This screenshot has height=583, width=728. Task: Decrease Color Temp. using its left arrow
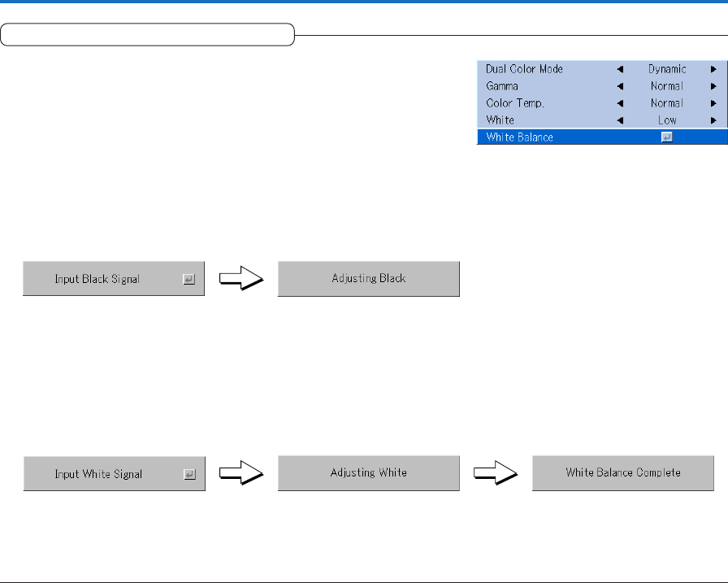(621, 103)
